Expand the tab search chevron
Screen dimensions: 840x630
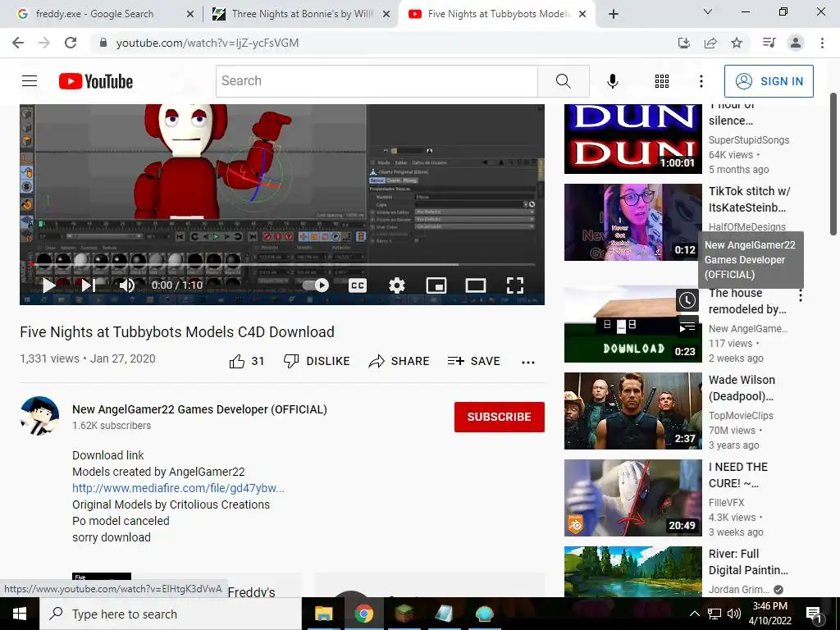708,11
